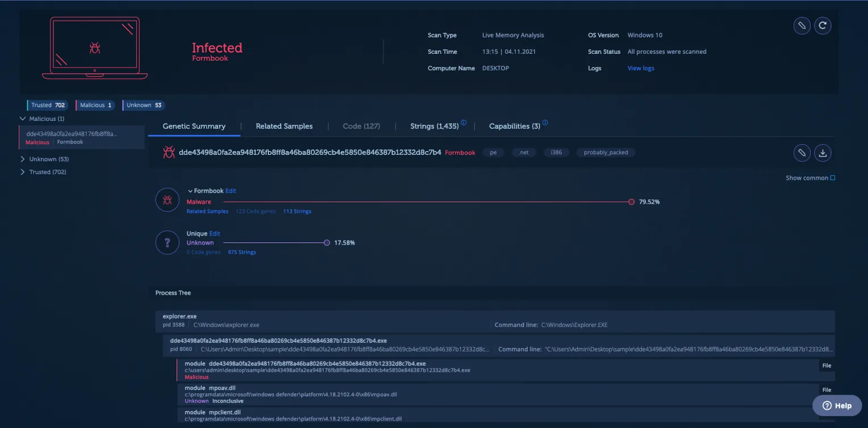868x428 pixels.
Task: Open the View logs link
Action: point(641,68)
